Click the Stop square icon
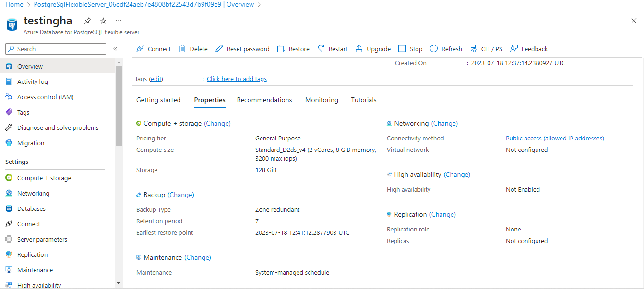This screenshot has width=644, height=289. (402, 48)
